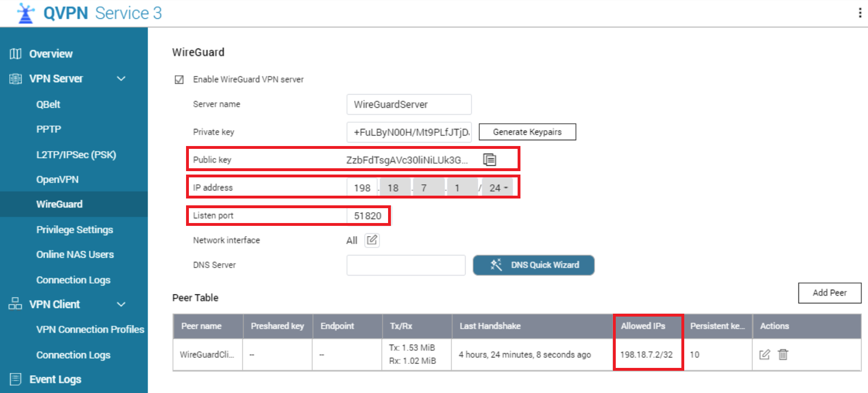The height and width of the screenshot is (393, 868).
Task: Click the Preshared key column header
Action: (277, 326)
